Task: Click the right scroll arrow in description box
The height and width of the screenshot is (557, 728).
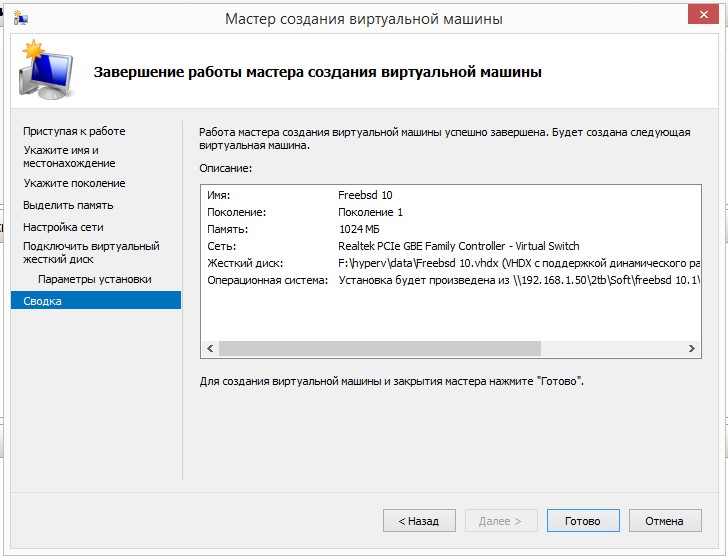Action: (x=692, y=348)
